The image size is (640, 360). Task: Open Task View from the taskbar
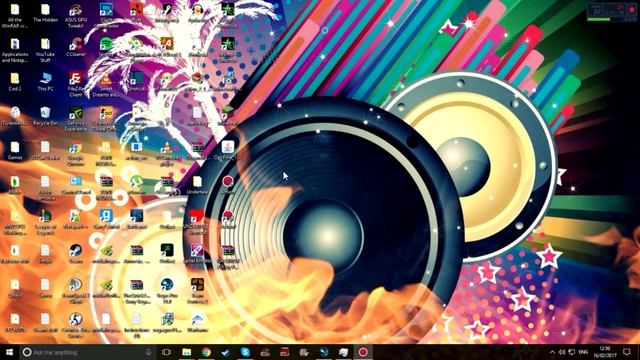click(166, 352)
